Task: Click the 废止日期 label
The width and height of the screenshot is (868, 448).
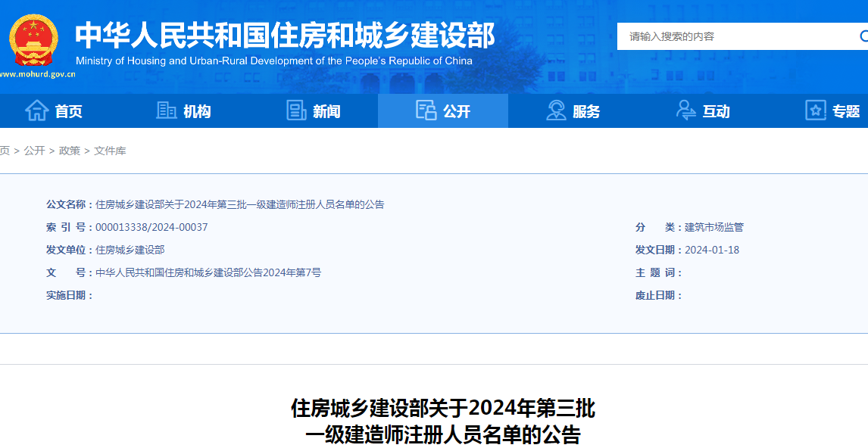Action: tap(659, 295)
